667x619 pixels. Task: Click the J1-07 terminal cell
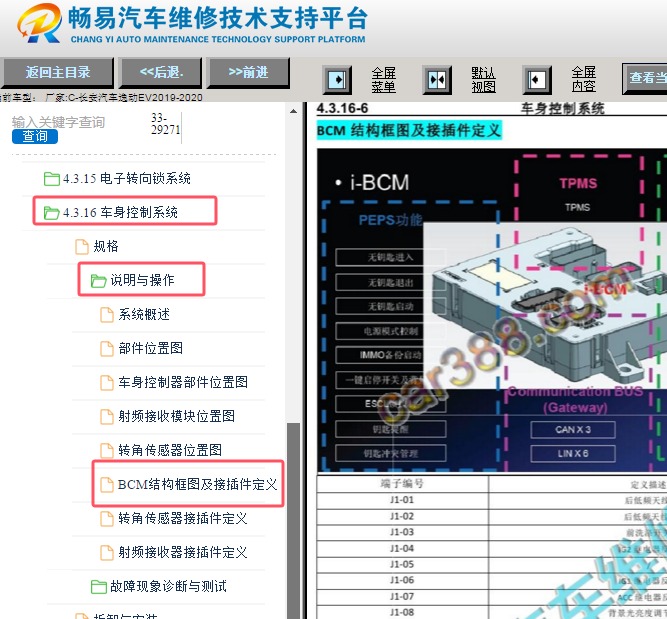(x=402, y=596)
